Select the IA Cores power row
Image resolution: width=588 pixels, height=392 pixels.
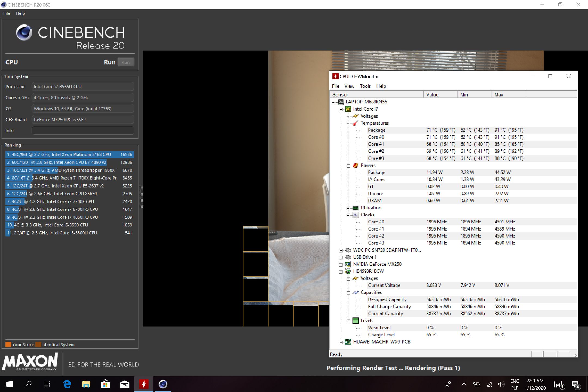tap(453, 179)
